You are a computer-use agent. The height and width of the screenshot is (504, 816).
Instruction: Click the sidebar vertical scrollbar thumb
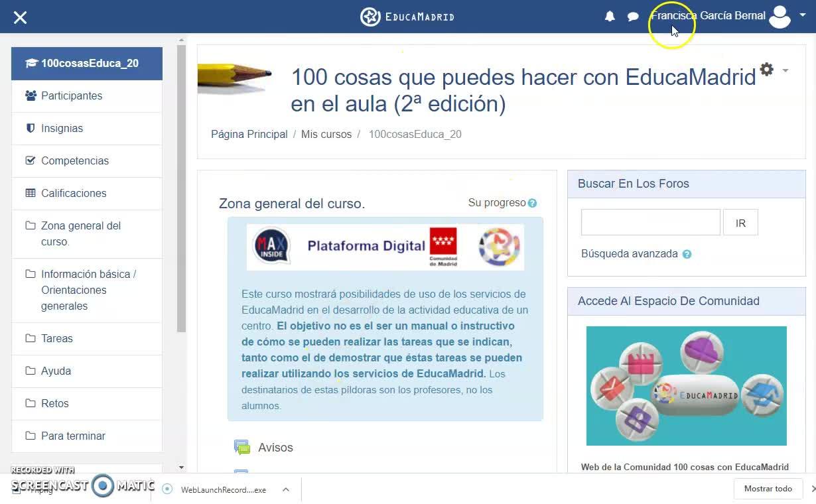182,189
